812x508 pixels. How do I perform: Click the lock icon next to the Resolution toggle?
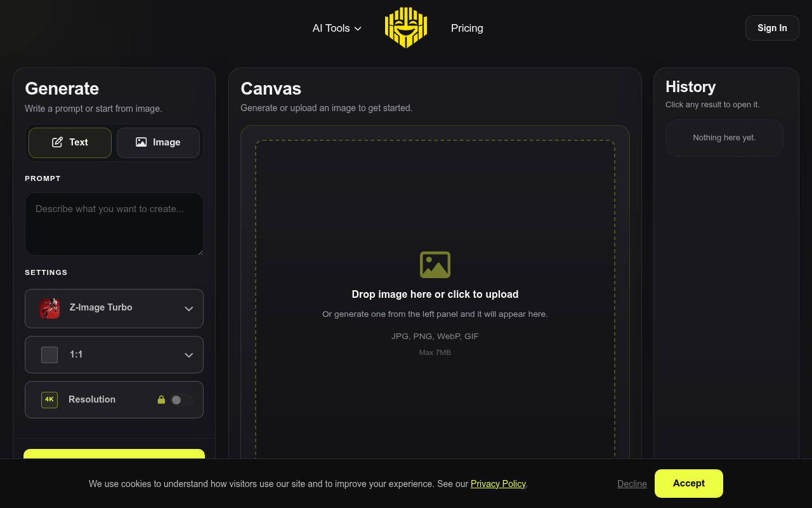tap(161, 399)
